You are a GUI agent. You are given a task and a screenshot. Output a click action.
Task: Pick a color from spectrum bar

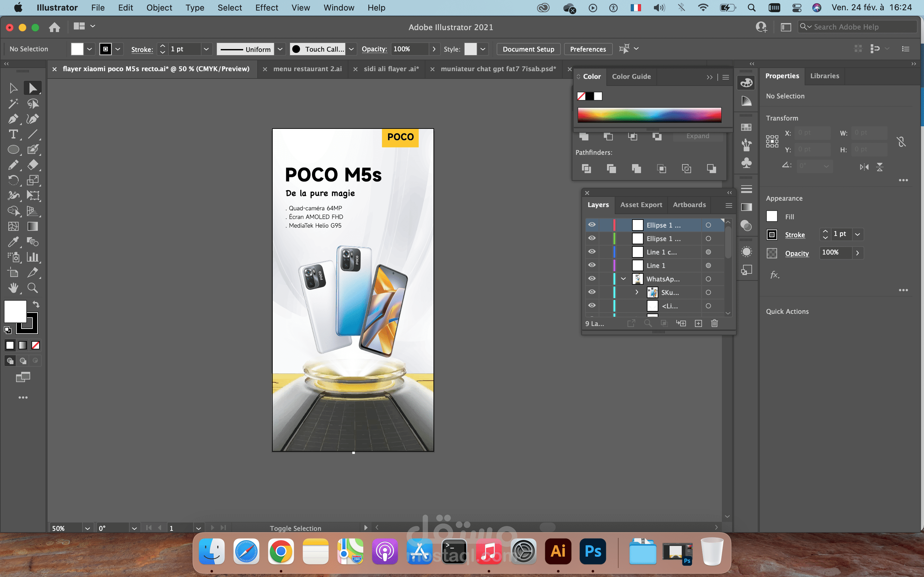pos(649,114)
